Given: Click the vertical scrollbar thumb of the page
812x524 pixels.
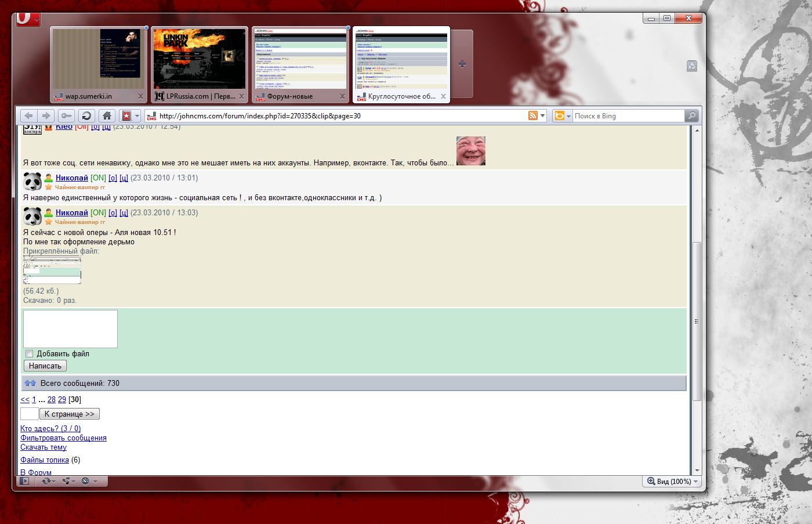Looking at the screenshot, I should click(x=697, y=320).
